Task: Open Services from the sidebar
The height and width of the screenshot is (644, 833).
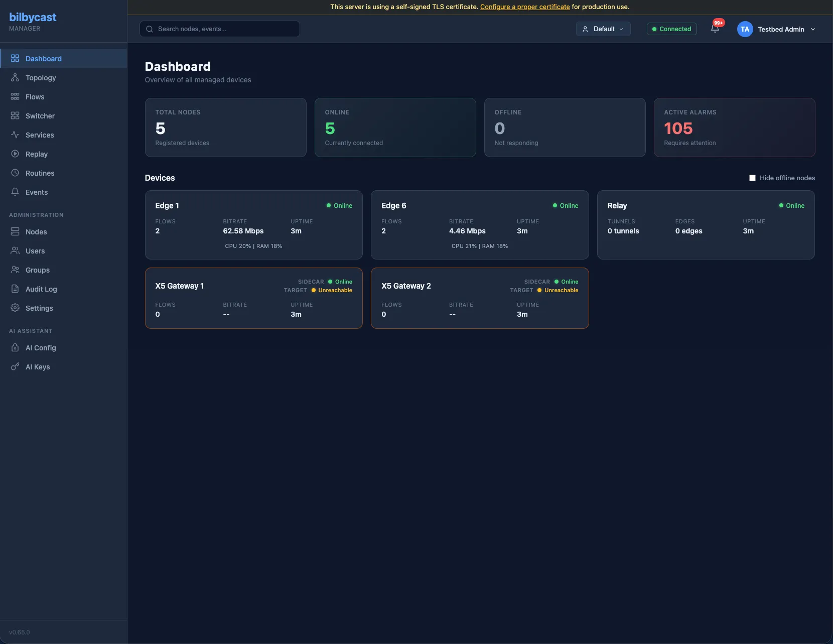Action: [63, 135]
